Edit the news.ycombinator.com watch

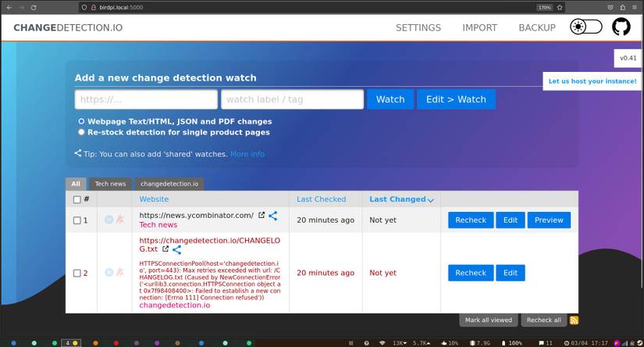click(510, 220)
